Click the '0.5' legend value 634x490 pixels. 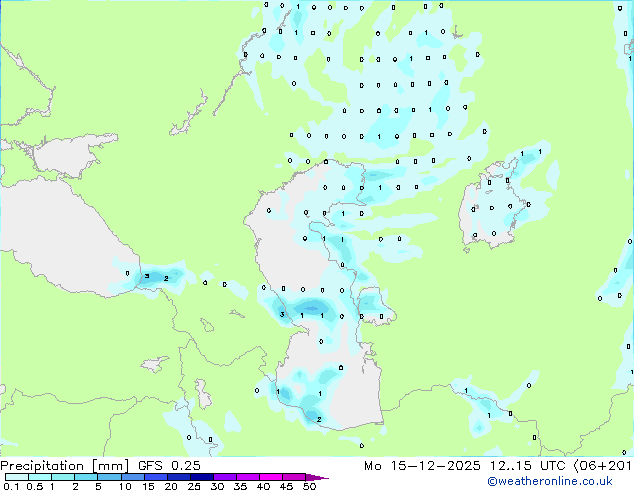click(35, 486)
